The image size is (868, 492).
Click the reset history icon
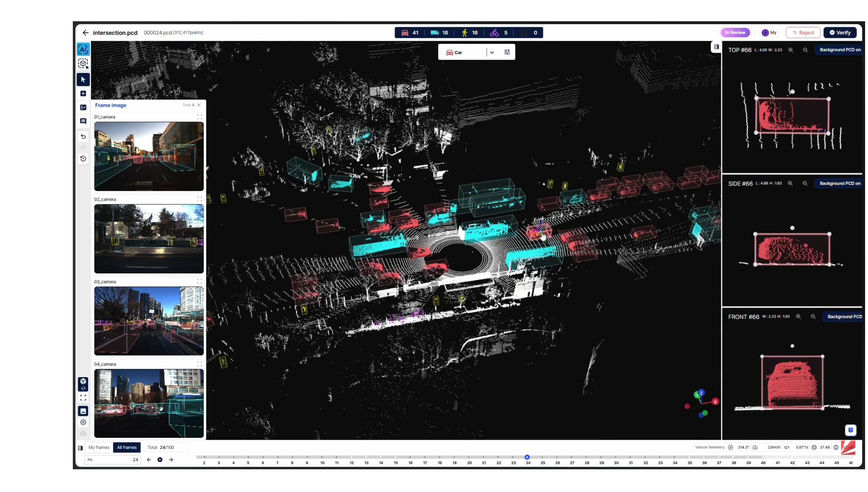click(83, 158)
